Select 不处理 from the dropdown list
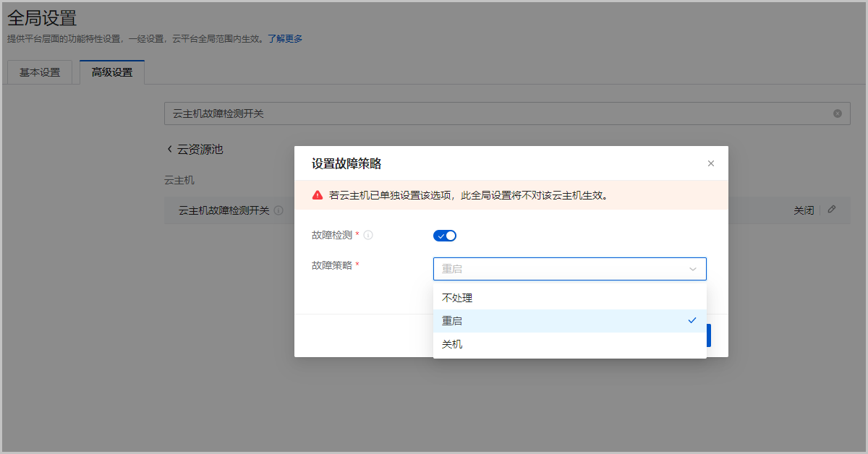 coord(457,298)
